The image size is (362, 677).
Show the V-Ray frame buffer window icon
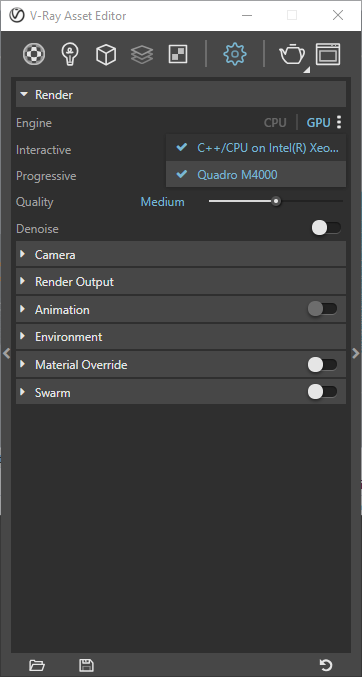pyautogui.click(x=328, y=54)
